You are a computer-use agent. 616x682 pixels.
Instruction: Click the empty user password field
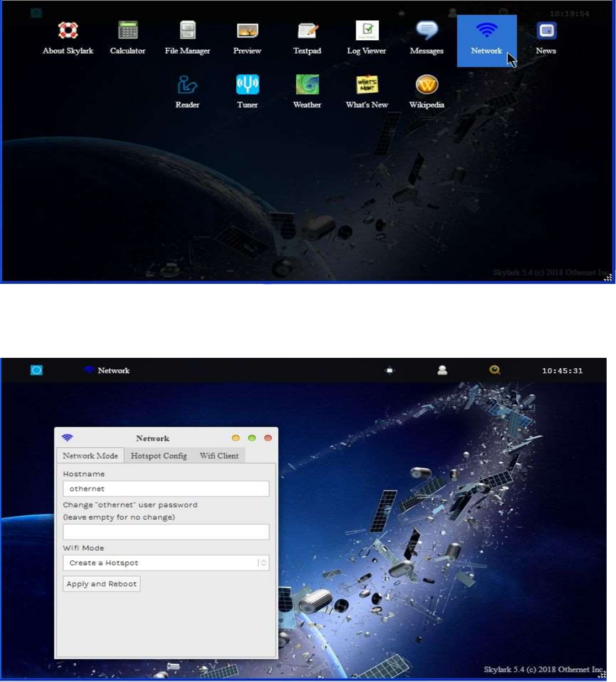pos(166,532)
